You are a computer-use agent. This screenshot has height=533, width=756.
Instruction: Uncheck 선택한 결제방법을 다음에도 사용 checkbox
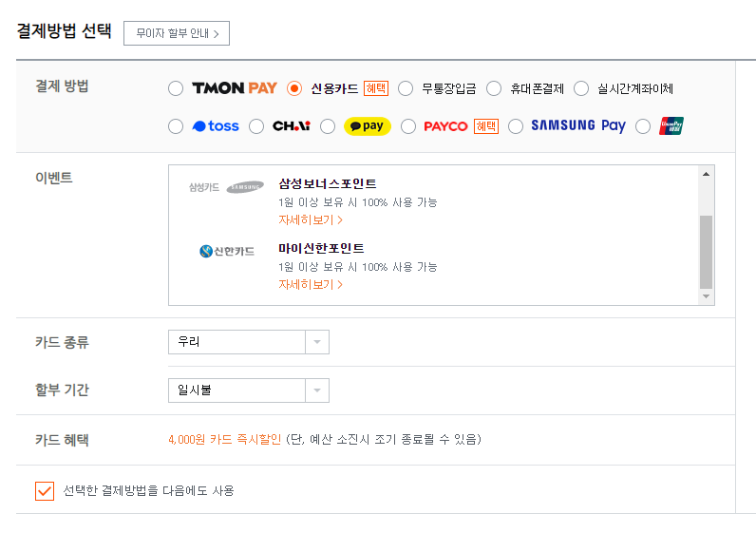(x=45, y=491)
